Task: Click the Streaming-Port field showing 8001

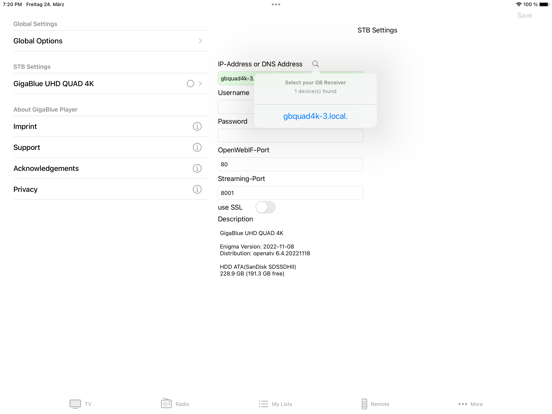Action: click(290, 193)
